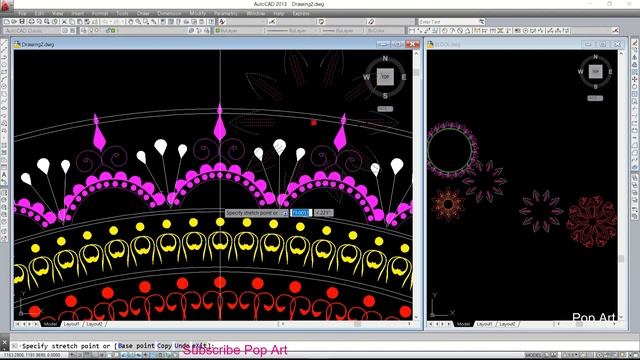Switch to Layout2 tab in right drawing window
640x360 pixels.
[507, 324]
